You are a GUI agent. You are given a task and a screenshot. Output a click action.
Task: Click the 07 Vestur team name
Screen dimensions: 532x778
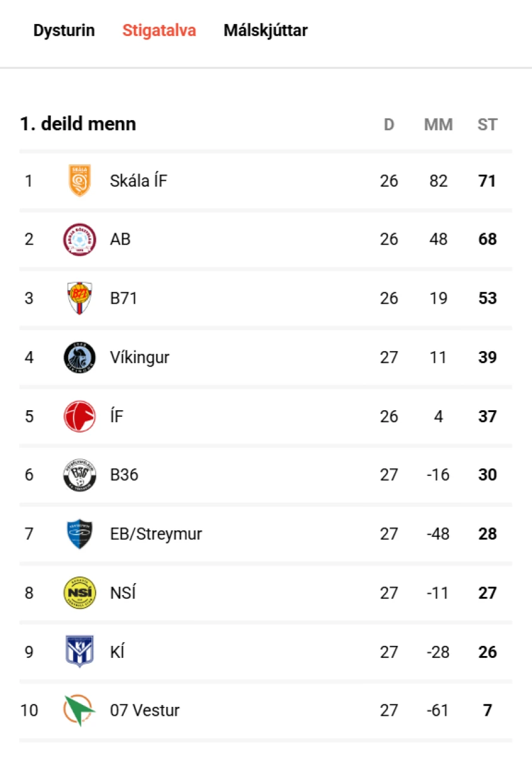(x=145, y=710)
